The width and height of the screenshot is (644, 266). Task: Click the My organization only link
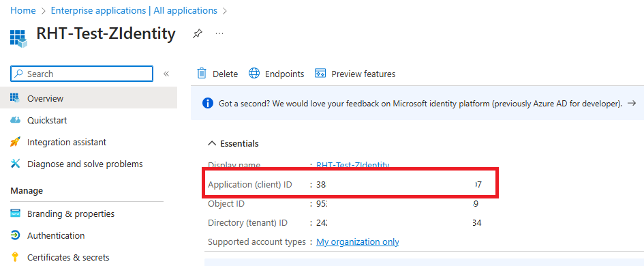click(x=357, y=241)
